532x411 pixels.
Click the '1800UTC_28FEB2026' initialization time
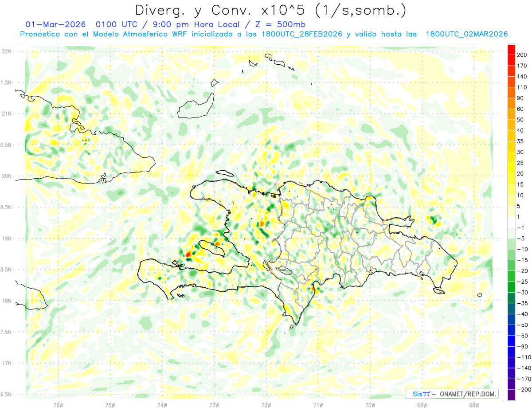click(x=301, y=34)
